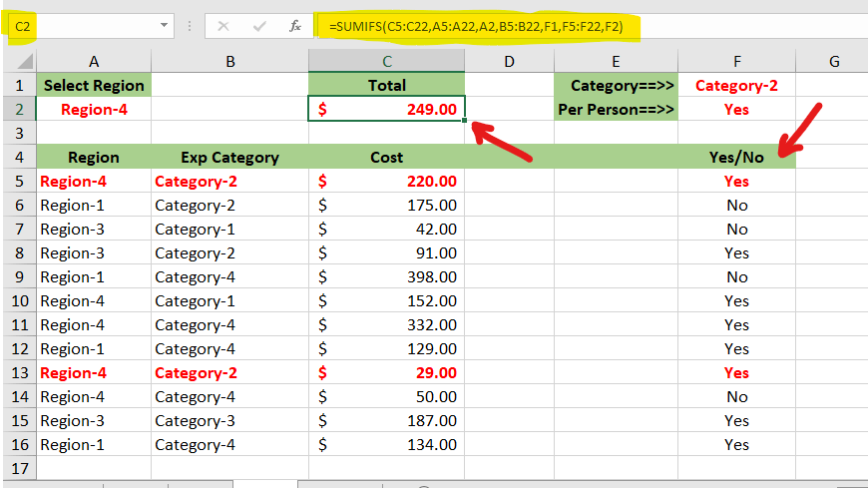Select the total cell showing 249.00
The width and height of the screenshot is (868, 488).
[x=386, y=109]
